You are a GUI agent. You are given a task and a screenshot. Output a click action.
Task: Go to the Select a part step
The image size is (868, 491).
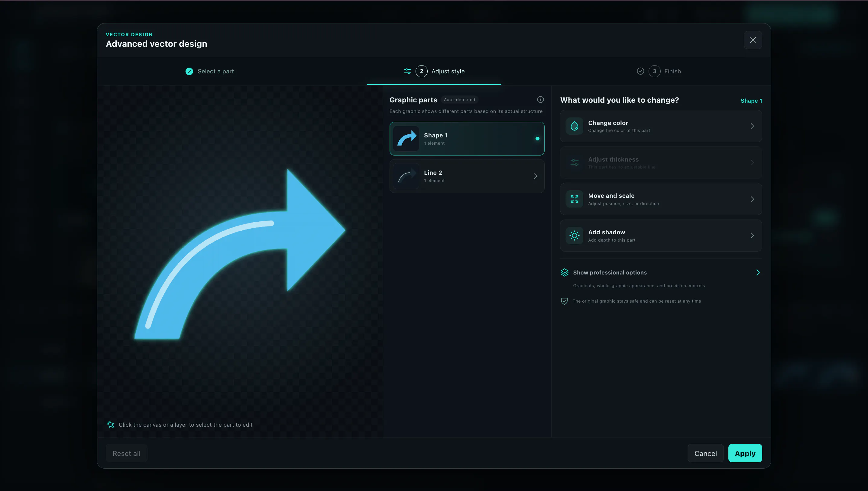[x=209, y=71]
